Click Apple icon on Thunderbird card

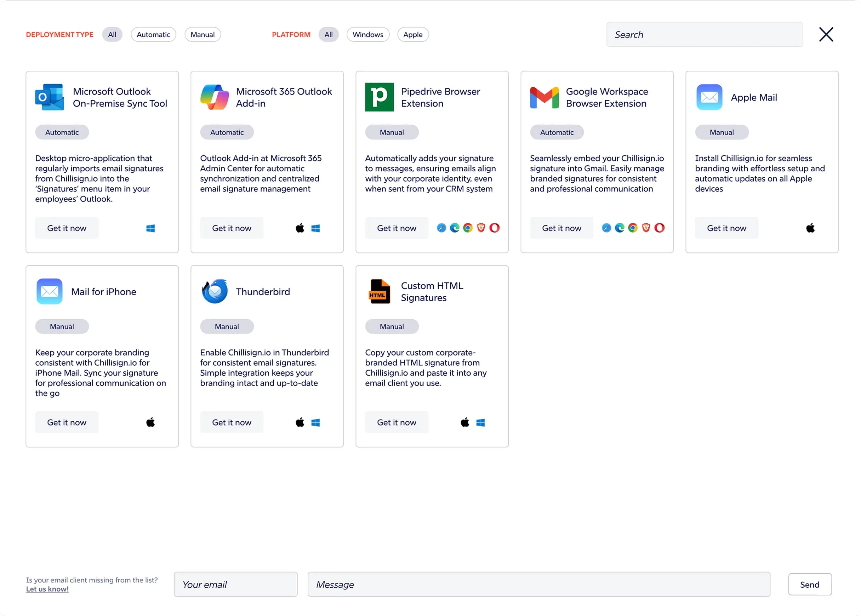pyautogui.click(x=300, y=422)
